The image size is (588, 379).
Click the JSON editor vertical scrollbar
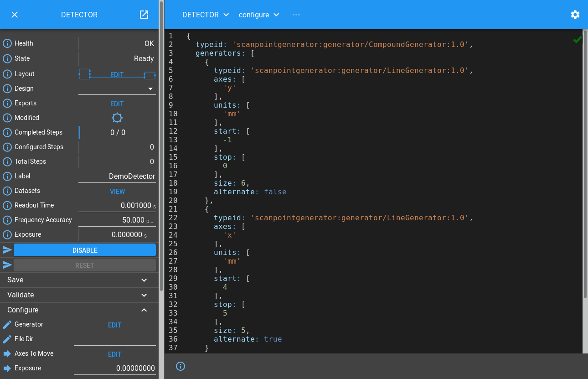585,164
